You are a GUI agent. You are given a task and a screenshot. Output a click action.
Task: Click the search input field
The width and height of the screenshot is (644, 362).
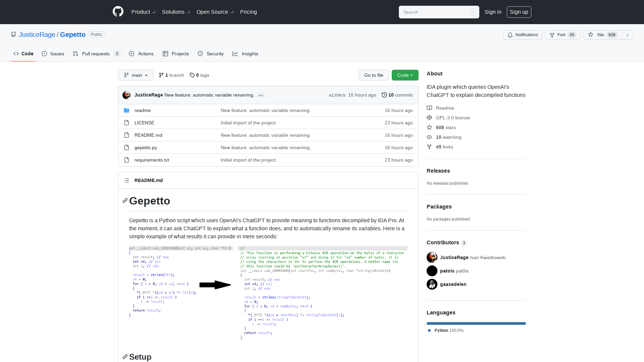pos(436,12)
